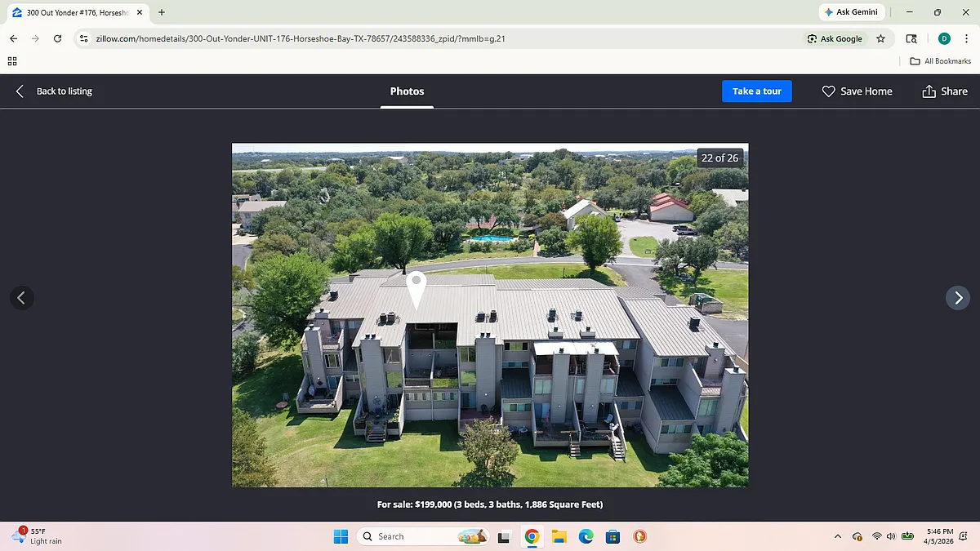Click the Ask Gemini button
Screen dimensions: 980x551
tap(850, 12)
